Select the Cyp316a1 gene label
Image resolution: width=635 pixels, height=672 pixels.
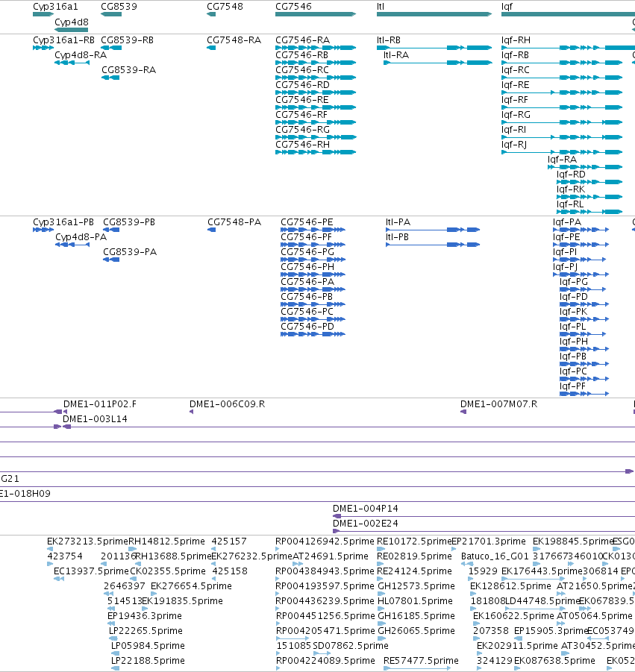point(55,7)
